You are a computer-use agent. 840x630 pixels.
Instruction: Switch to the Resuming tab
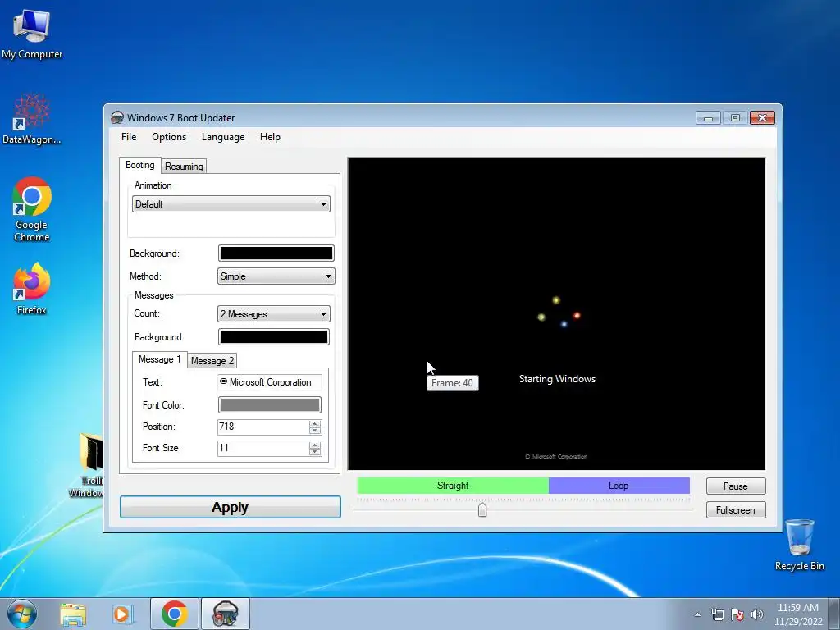[x=184, y=166]
